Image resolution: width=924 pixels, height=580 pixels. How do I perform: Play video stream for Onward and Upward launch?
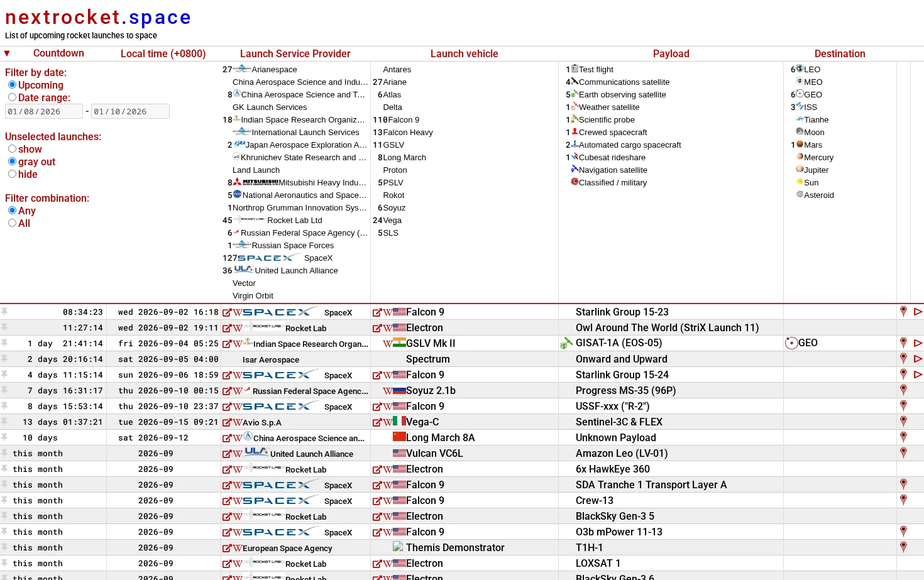pos(918,359)
